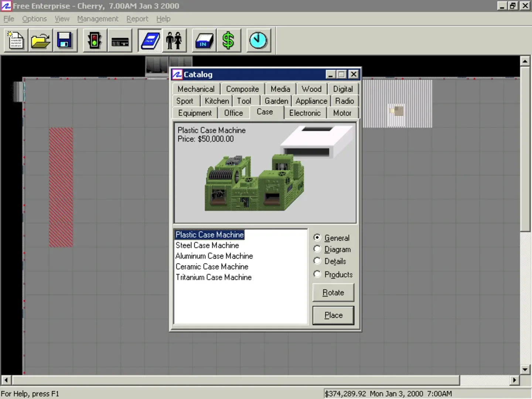Open the catalog book icon
This screenshot has height=399, width=532.
click(x=150, y=40)
